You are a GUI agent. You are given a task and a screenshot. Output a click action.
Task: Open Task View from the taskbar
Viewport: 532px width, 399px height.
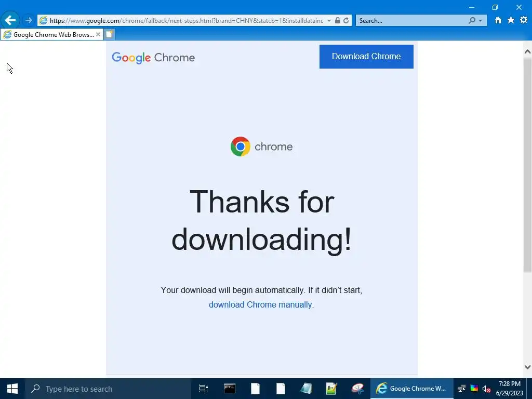click(x=204, y=389)
